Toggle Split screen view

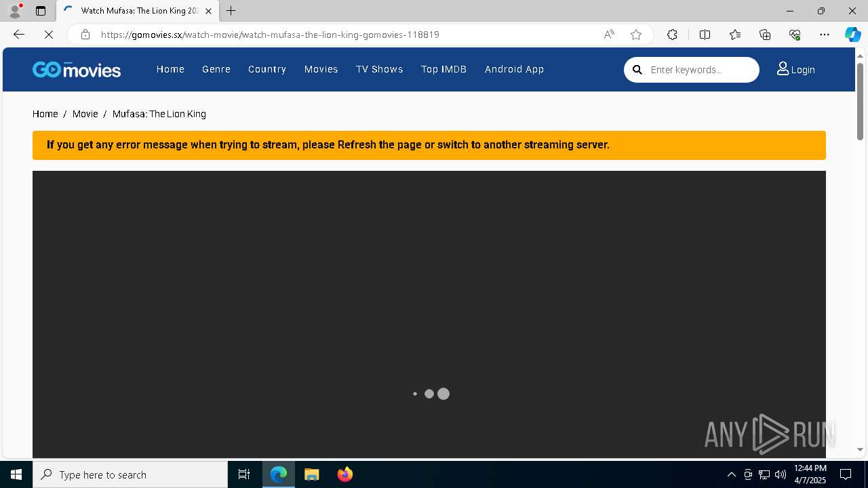[705, 35]
